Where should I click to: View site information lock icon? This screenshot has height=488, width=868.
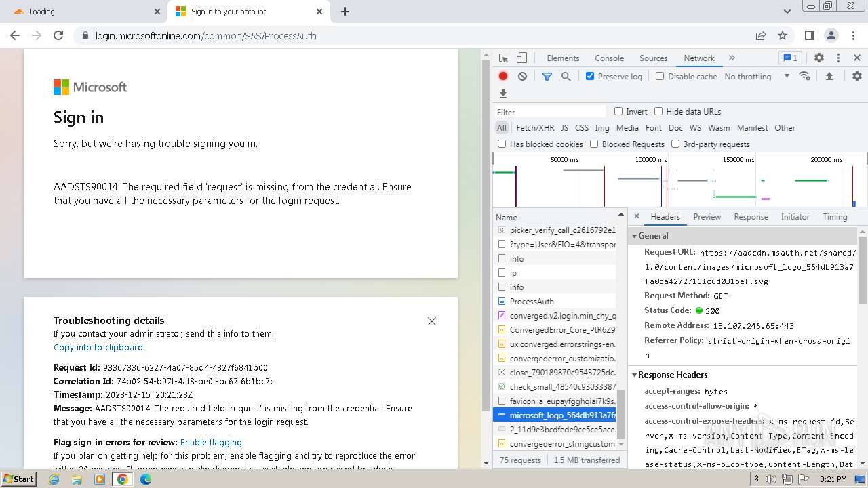click(85, 36)
